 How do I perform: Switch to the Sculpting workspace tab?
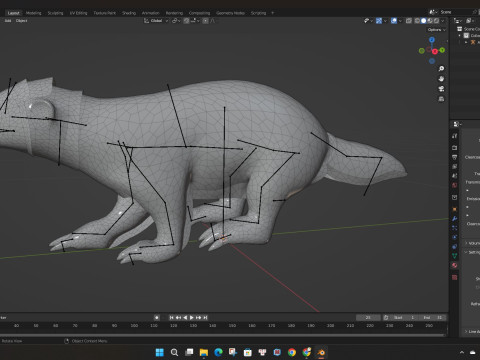coord(55,13)
